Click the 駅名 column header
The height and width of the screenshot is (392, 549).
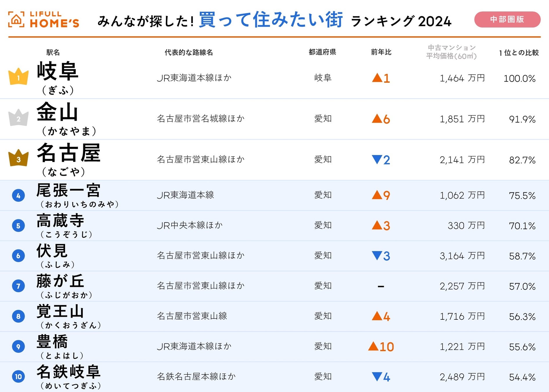coord(53,52)
